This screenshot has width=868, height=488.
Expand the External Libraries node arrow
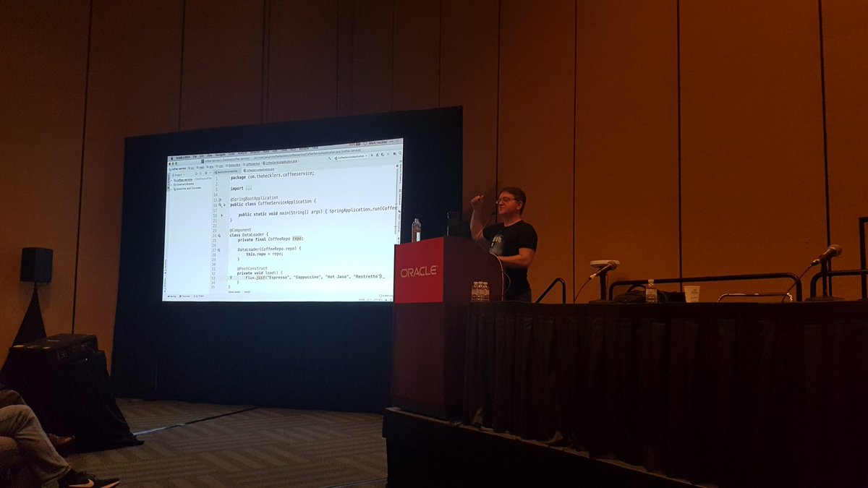click(x=171, y=184)
